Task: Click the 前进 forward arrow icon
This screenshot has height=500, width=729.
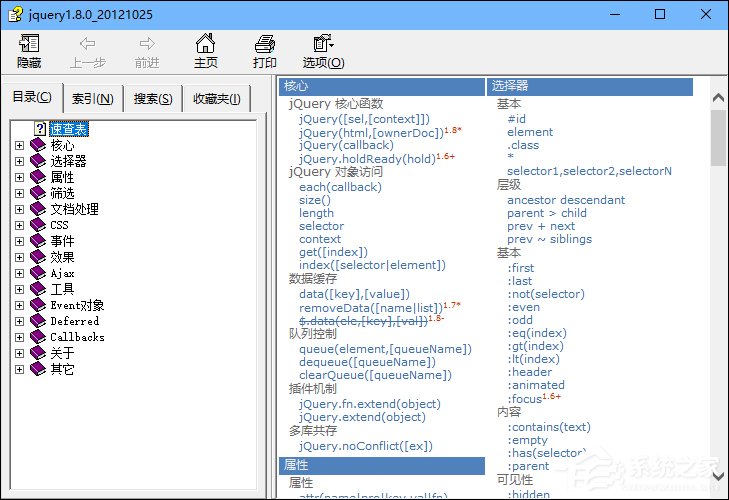Action: coord(147,44)
